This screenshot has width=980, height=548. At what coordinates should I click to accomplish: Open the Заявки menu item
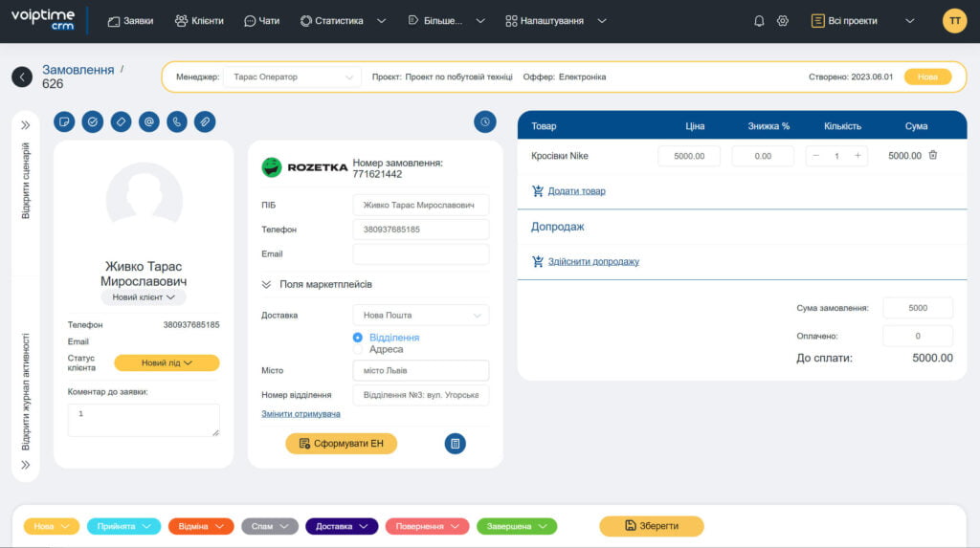[130, 21]
